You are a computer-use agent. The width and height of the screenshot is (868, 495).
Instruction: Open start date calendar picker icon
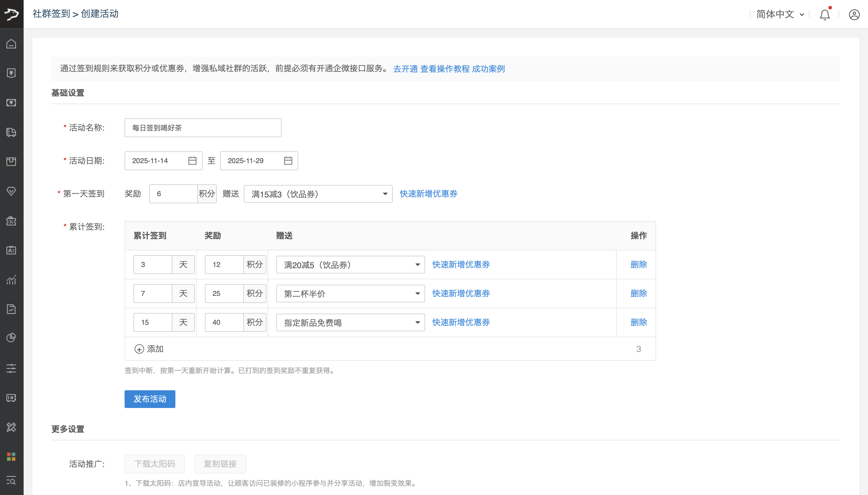tap(192, 161)
